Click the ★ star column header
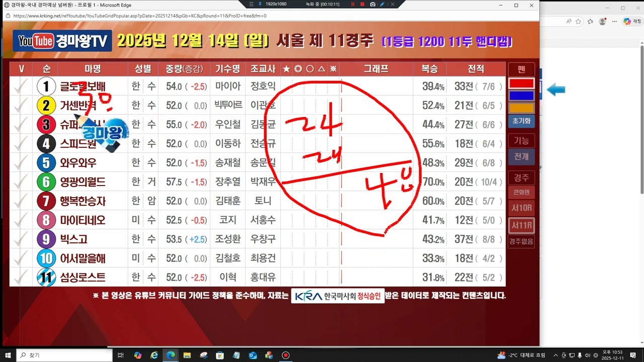 tap(286, 69)
